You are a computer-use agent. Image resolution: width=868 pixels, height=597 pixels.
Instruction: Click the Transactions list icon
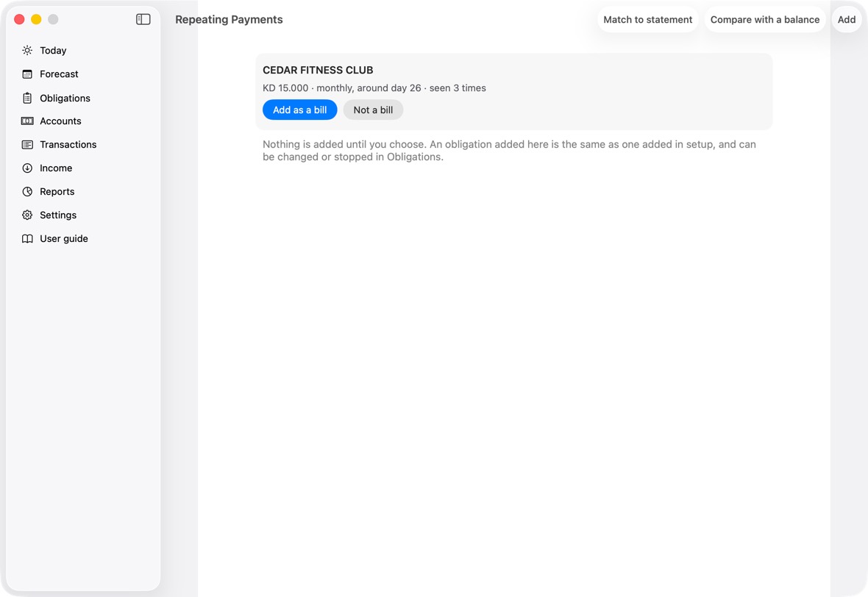(x=27, y=144)
